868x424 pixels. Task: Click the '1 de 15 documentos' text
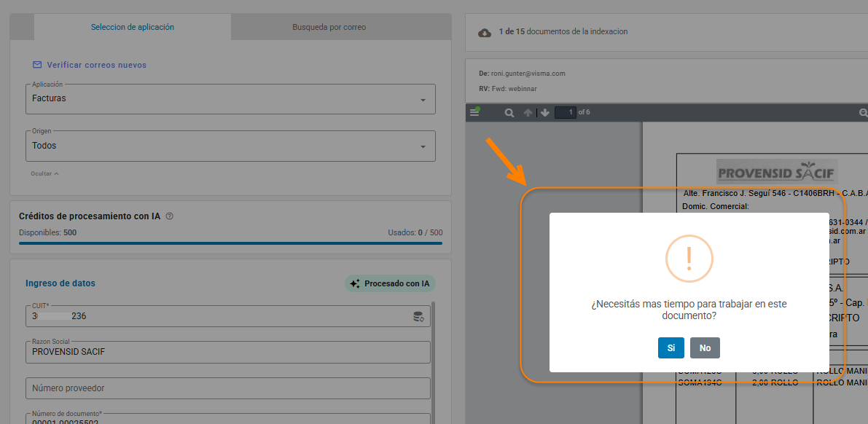pyautogui.click(x=563, y=32)
